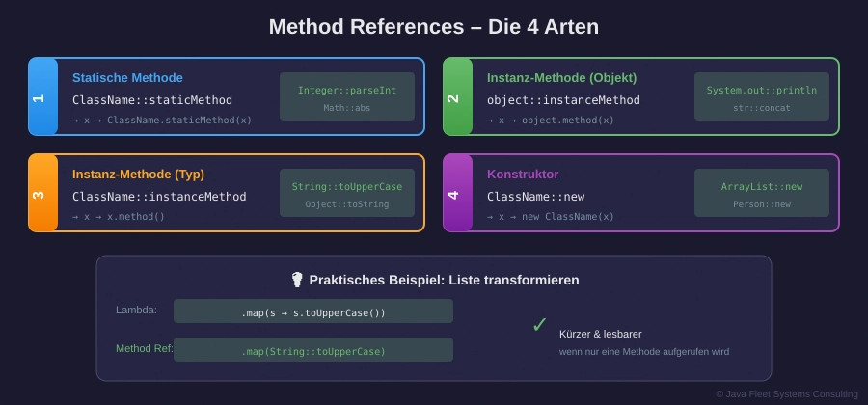This screenshot has width=868, height=405.
Task: Select the ArrayList::new example box
Action: [x=761, y=193]
